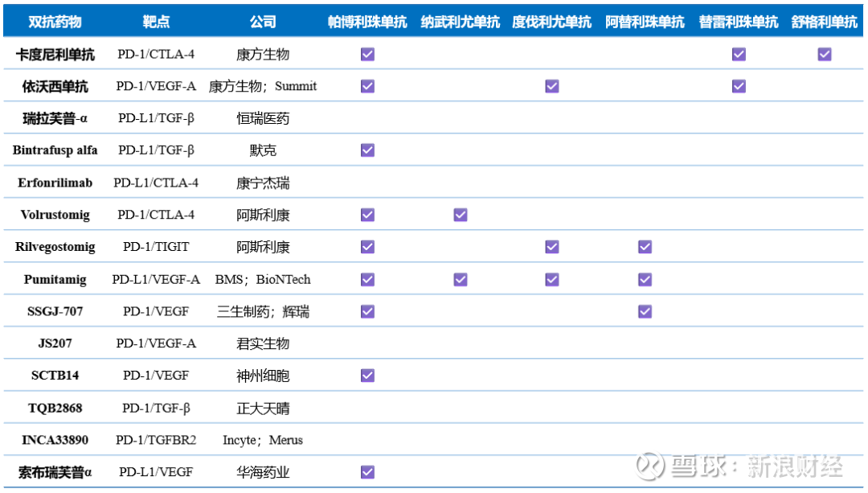Click target PD-L1/VEGF in 索布瑞芙普α row
The width and height of the screenshot is (868, 493).
[156, 472]
